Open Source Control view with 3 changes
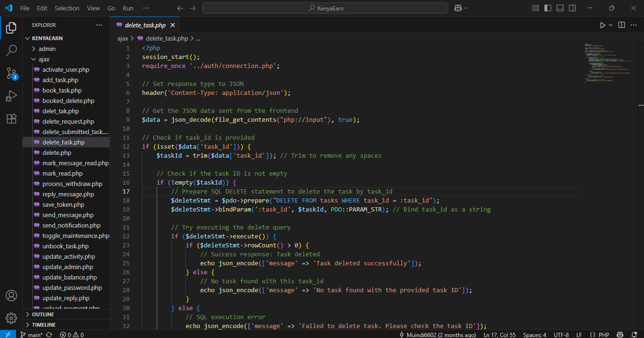This screenshot has width=644, height=338. 11,73
